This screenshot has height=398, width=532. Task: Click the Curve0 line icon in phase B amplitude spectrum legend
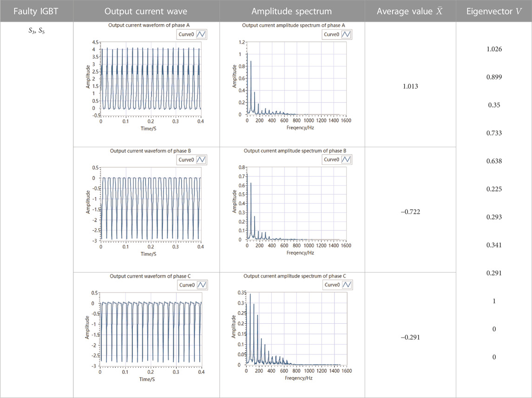pyautogui.click(x=346, y=159)
